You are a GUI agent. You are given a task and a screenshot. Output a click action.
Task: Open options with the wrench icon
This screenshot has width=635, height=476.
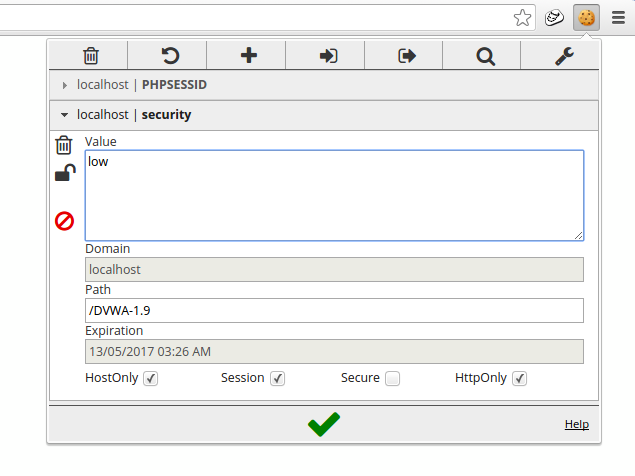click(563, 56)
